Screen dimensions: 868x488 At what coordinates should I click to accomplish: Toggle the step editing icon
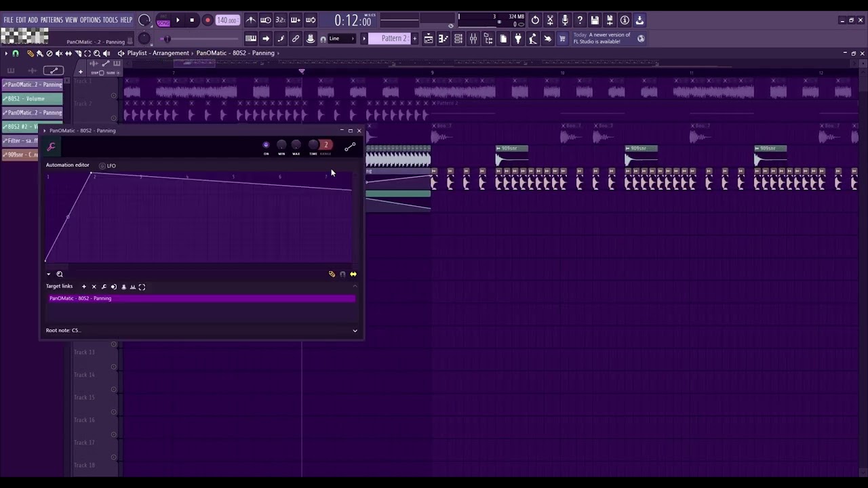pyautogui.click(x=281, y=39)
